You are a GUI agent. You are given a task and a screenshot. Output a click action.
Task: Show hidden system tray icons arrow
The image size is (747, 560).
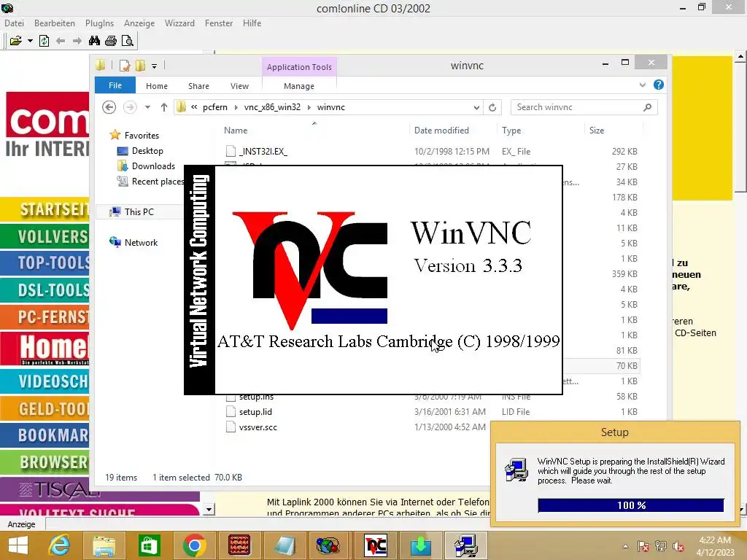pos(625,546)
